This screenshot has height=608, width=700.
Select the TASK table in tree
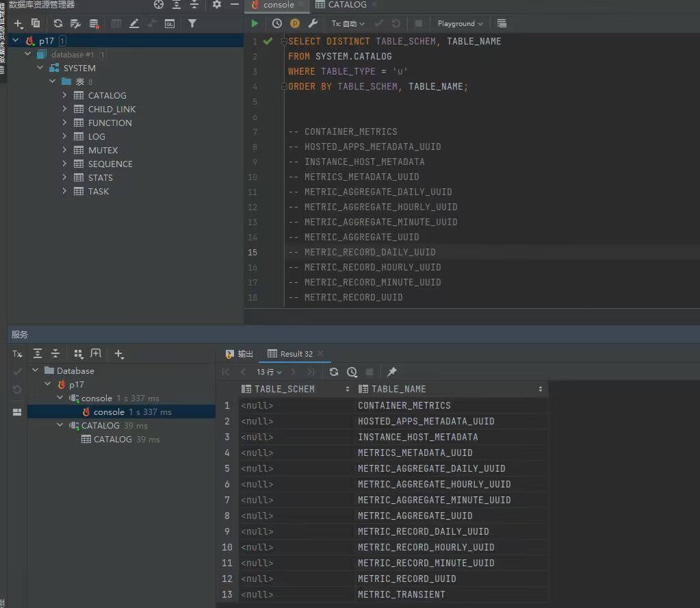point(99,192)
